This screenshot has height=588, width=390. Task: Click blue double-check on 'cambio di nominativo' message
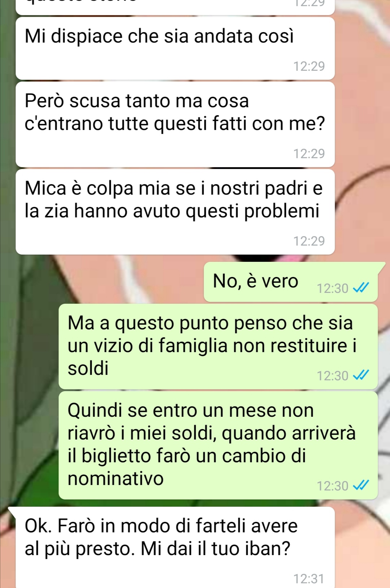[361, 485]
